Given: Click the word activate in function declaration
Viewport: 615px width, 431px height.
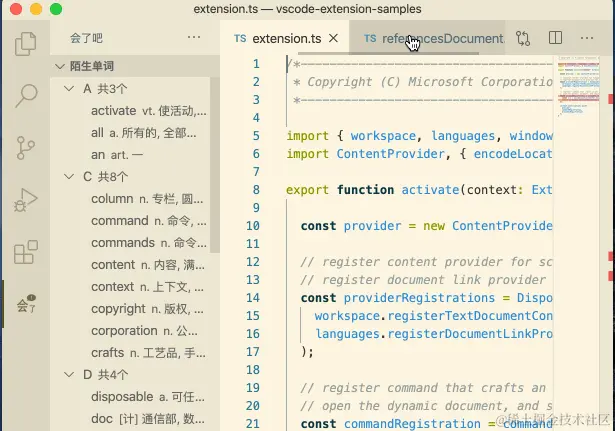Looking at the screenshot, I should pyautogui.click(x=430, y=190).
